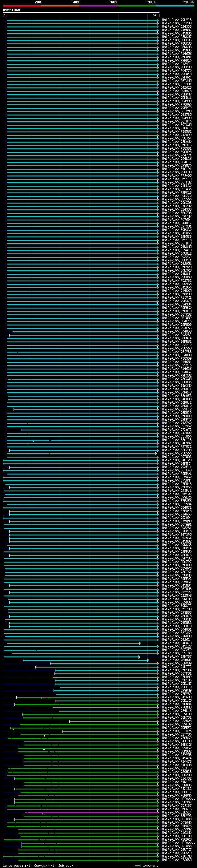
Task: Click the UniRef100_A9V0S2 hit label
Action: 177,748
